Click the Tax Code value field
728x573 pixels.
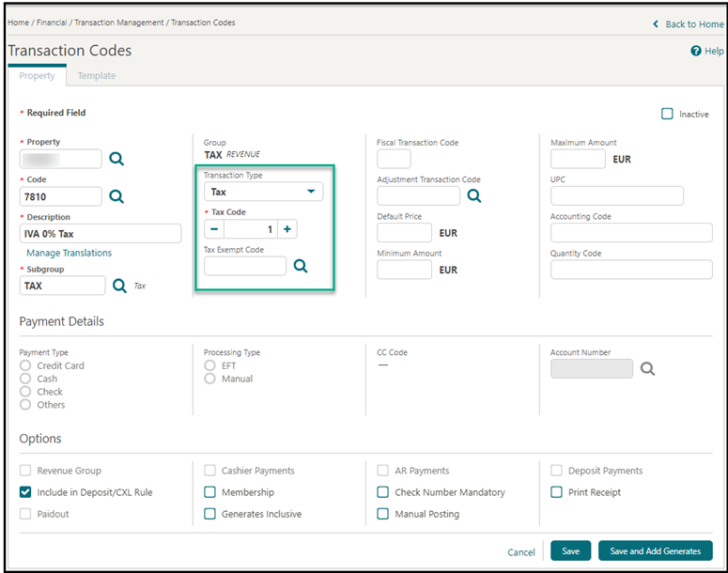(251, 229)
